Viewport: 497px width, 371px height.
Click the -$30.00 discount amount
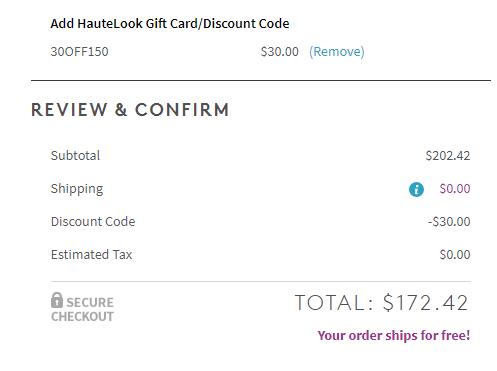click(449, 222)
